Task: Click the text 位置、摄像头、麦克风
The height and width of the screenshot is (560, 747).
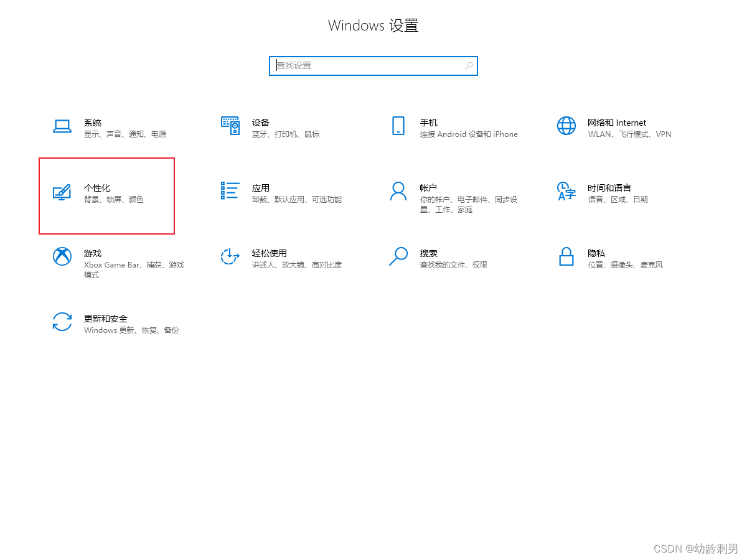Action: tap(626, 265)
